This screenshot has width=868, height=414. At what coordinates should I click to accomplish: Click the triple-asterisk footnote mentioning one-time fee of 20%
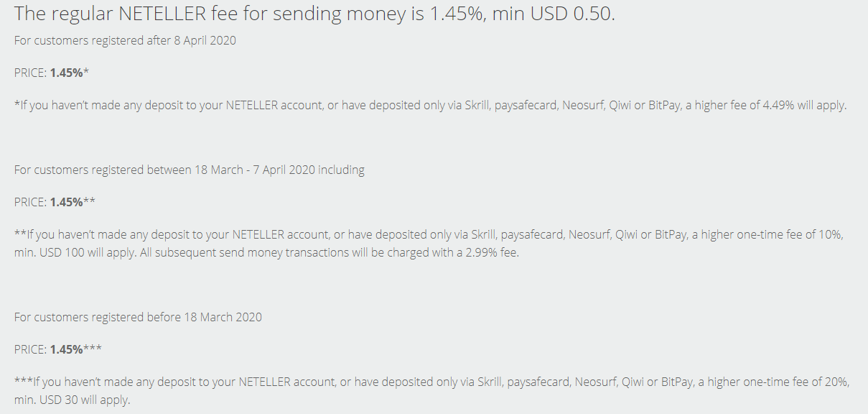(x=432, y=391)
